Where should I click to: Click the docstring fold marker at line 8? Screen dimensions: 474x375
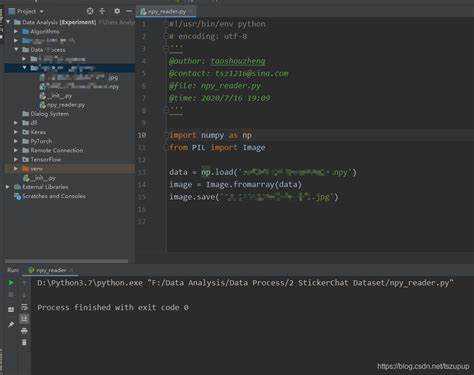tap(166, 111)
